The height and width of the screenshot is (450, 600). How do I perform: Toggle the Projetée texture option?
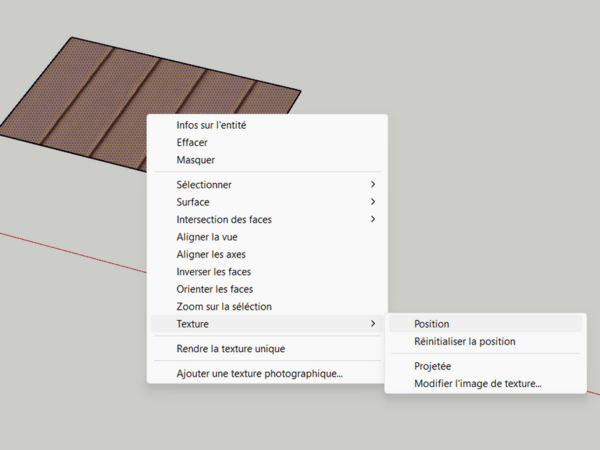click(x=433, y=366)
